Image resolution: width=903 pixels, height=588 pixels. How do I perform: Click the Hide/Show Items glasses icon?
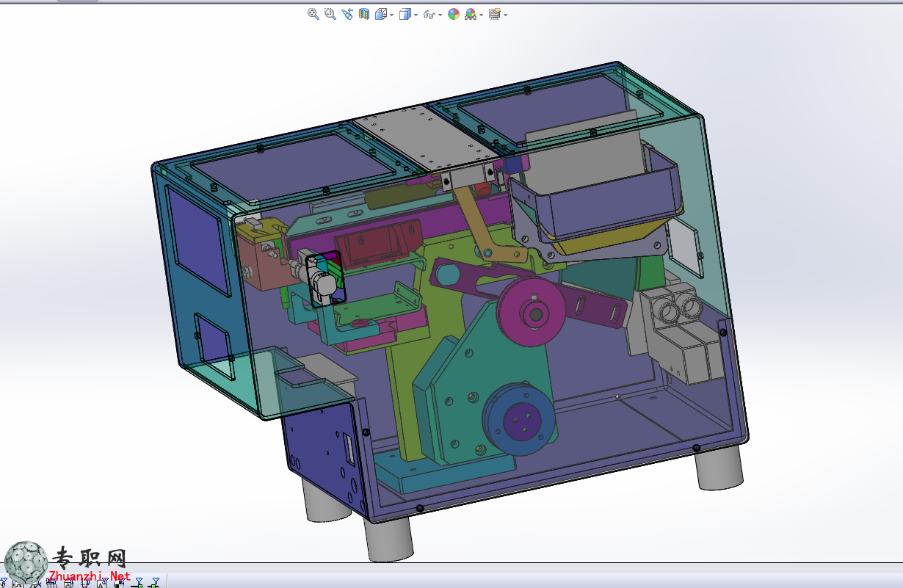point(429,14)
